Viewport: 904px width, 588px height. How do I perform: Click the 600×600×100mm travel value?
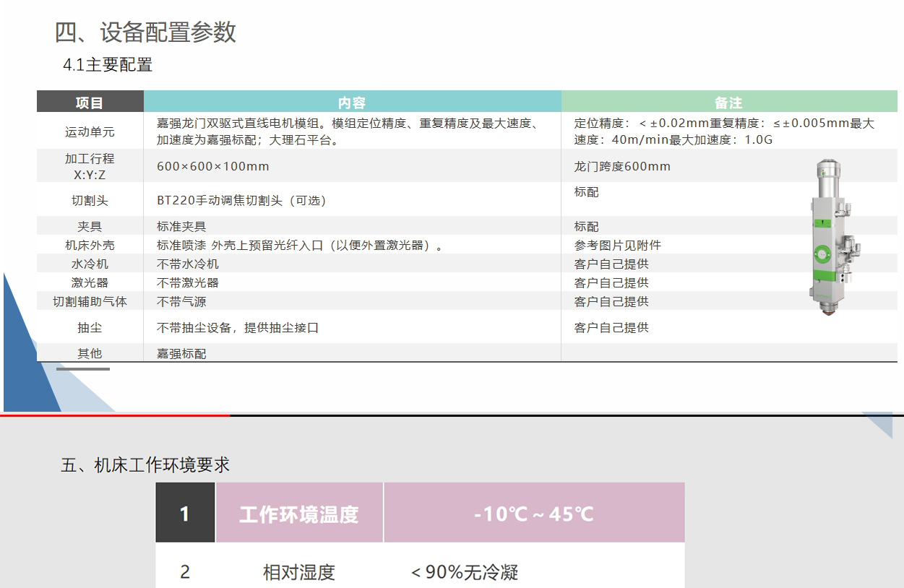click(x=213, y=167)
